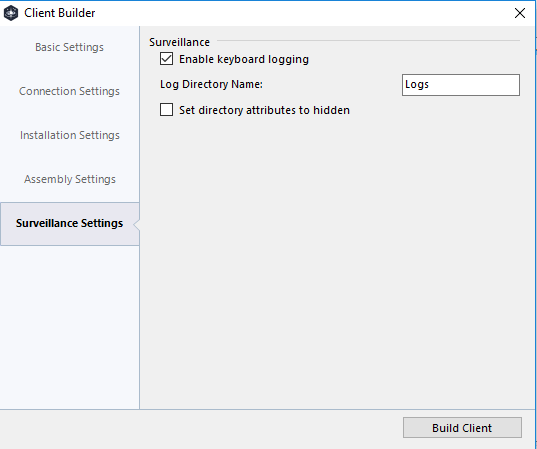Click the 'Set directory attributes to hidden' label

click(x=264, y=110)
